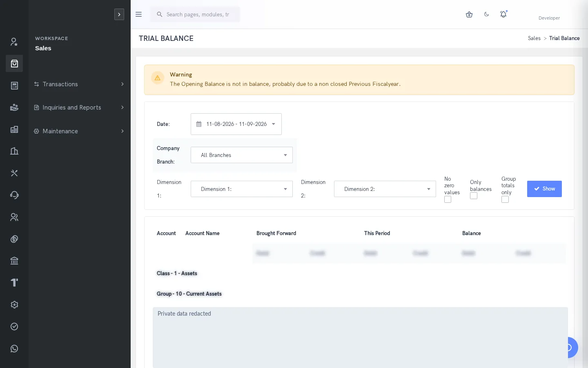The height and width of the screenshot is (368, 588).
Task: Click the dollar coins sidebar icon
Action: tap(14, 239)
